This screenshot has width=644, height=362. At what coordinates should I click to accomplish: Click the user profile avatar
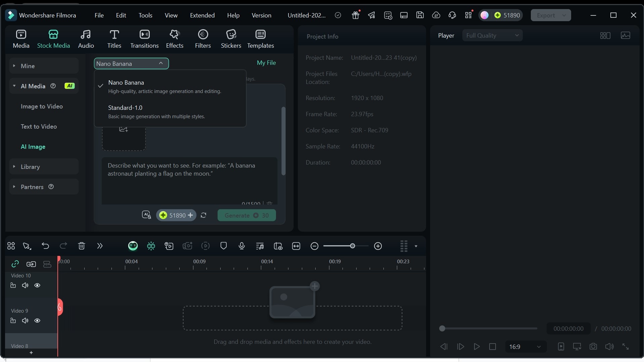coord(485,15)
